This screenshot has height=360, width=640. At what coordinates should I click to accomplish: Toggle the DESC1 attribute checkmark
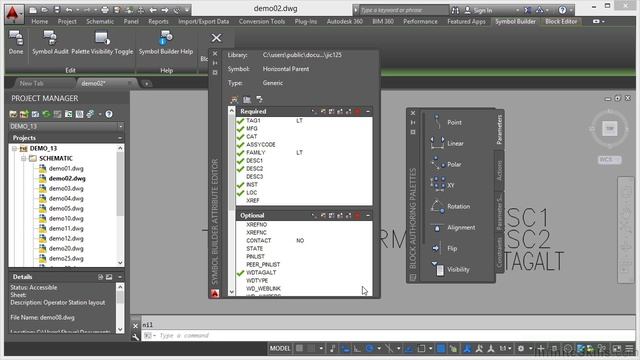pos(240,161)
